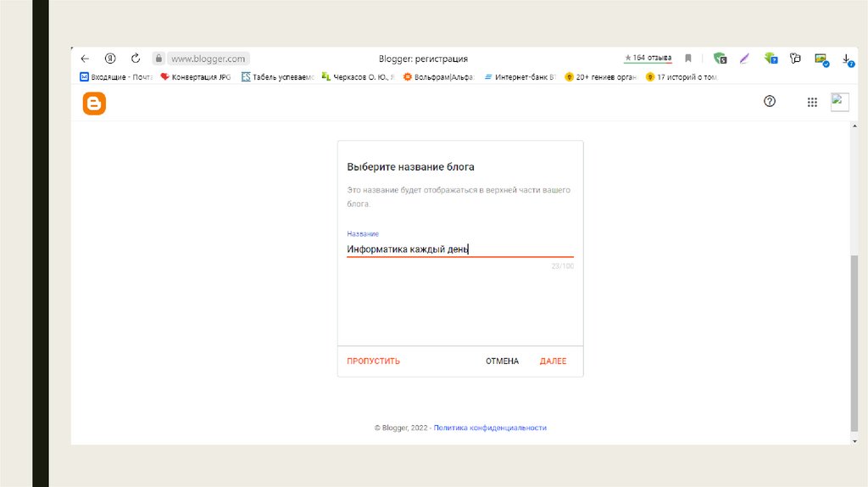Click the orange Blogger logo
868x487 pixels.
tap(94, 104)
